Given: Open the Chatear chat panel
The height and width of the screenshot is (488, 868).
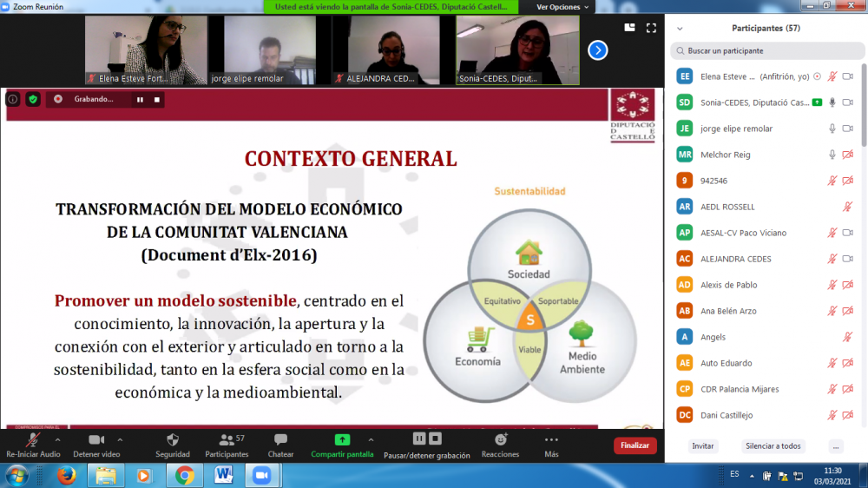Looking at the screenshot, I should click(x=280, y=440).
